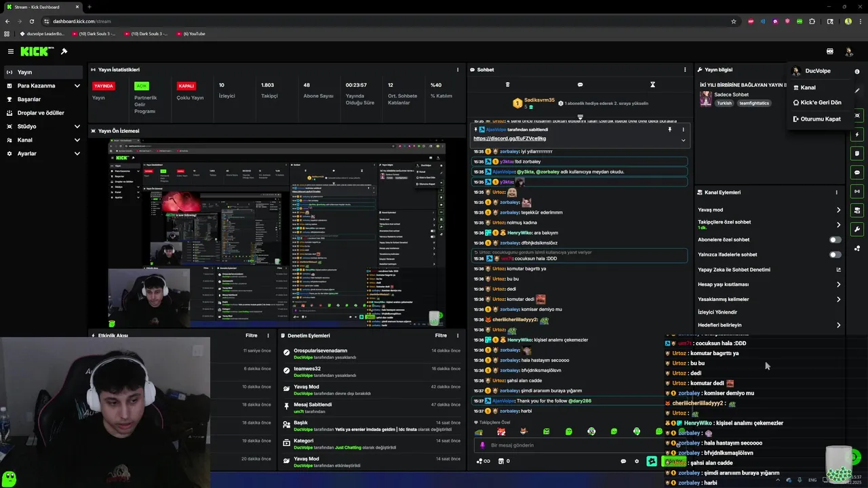Open Yasaklanmış kelimeler arrow

tap(838, 300)
